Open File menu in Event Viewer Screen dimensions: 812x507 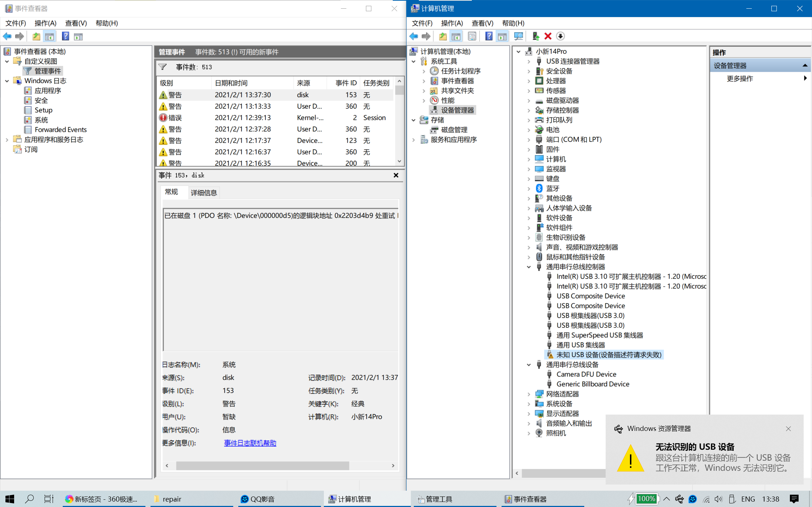point(16,23)
